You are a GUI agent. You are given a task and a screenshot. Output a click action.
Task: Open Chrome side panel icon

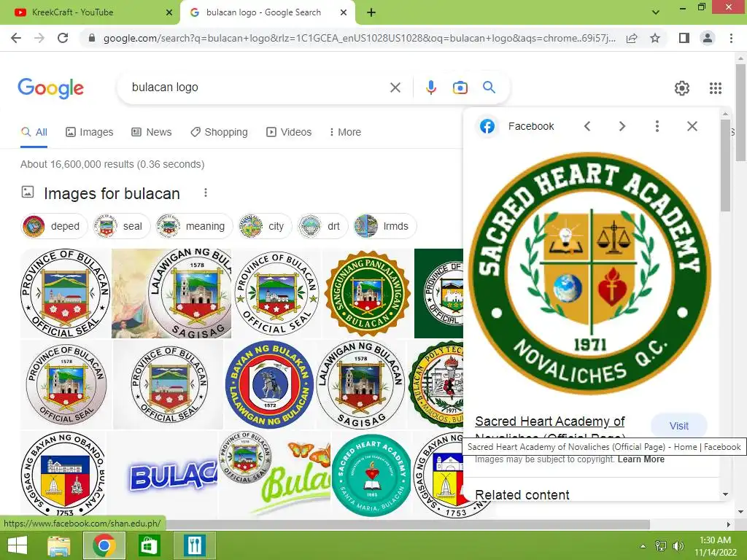coord(684,38)
